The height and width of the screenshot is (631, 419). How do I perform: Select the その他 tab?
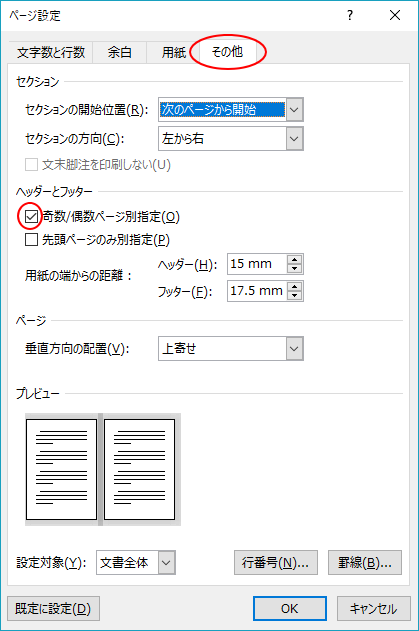click(x=227, y=52)
